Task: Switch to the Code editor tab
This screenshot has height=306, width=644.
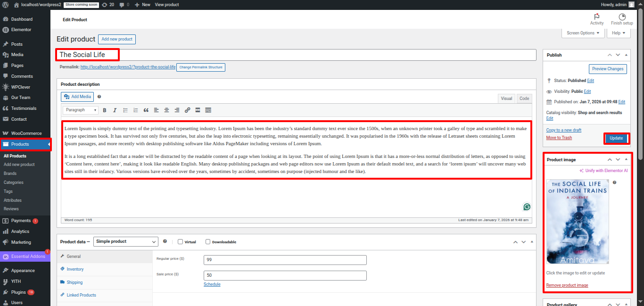Action: [x=524, y=99]
